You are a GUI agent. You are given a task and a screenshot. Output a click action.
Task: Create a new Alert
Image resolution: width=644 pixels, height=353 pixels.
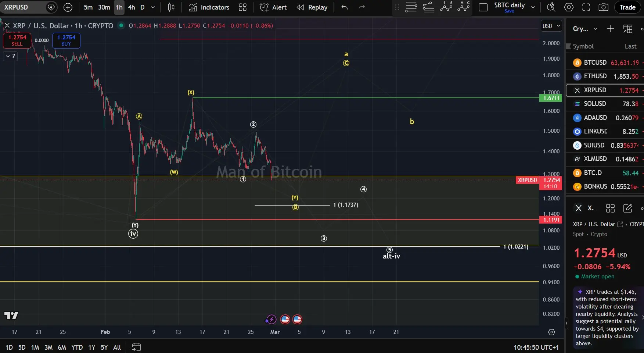point(273,7)
